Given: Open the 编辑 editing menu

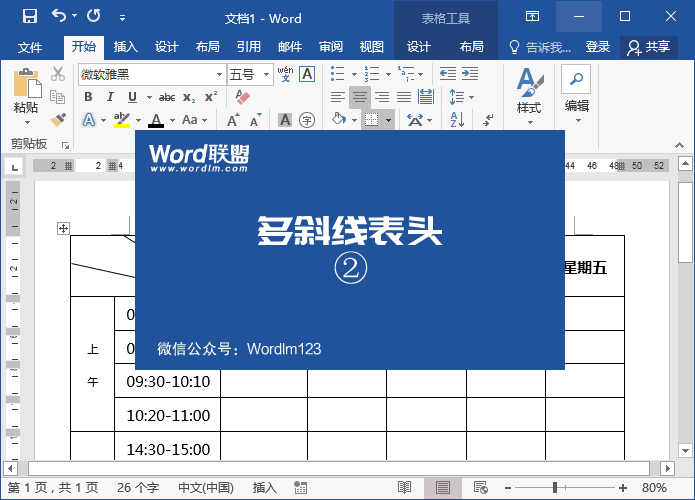Looking at the screenshot, I should click(576, 96).
